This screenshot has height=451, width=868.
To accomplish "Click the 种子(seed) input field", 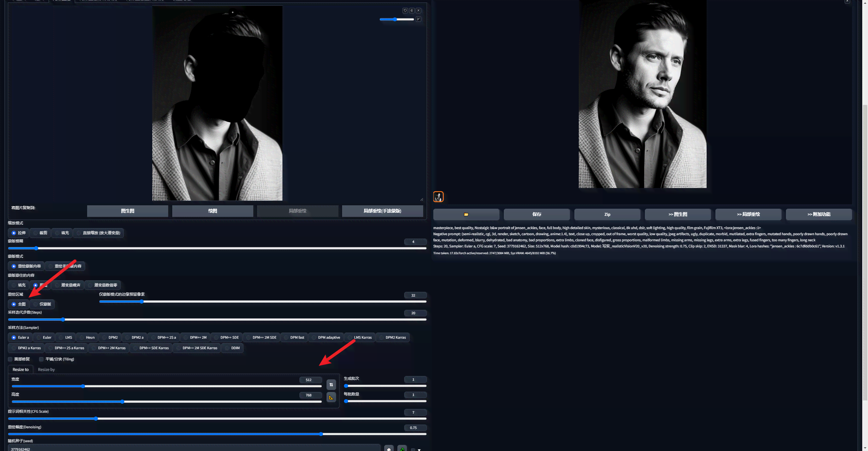I will [x=196, y=449].
